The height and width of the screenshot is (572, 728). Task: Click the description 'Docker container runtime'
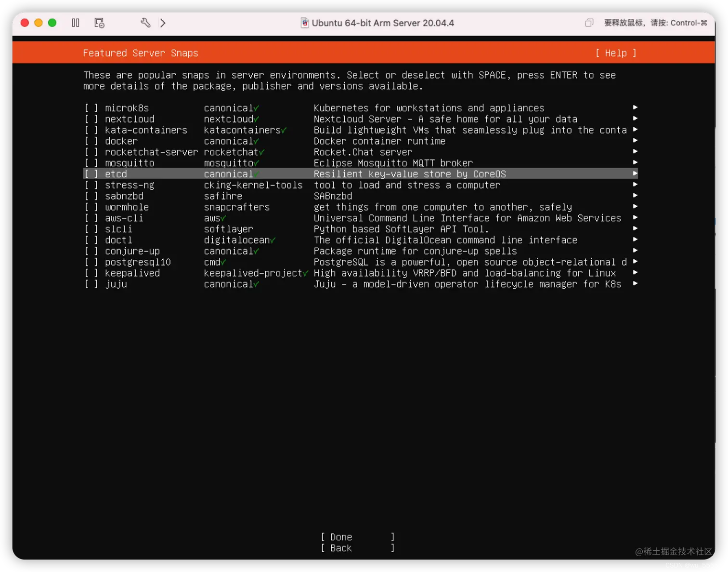379,141
